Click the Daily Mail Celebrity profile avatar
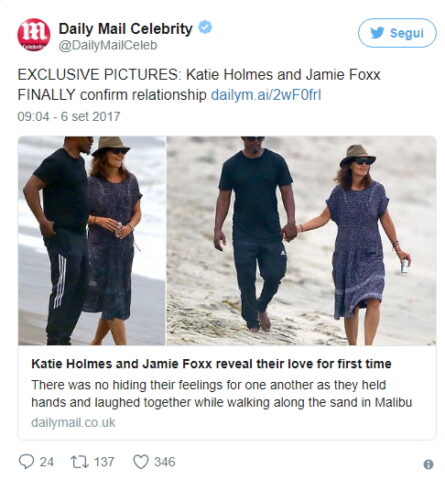Image resolution: width=445 pixels, height=480 pixels. click(x=34, y=35)
